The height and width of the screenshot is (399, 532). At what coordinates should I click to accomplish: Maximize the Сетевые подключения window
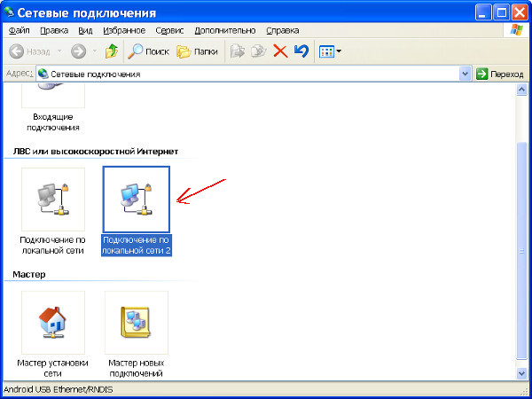tap(502, 13)
